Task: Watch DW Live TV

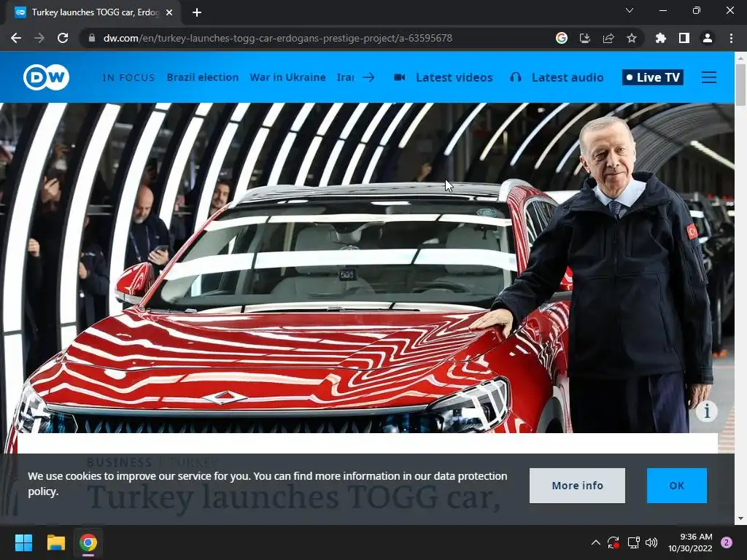Action: pyautogui.click(x=653, y=77)
